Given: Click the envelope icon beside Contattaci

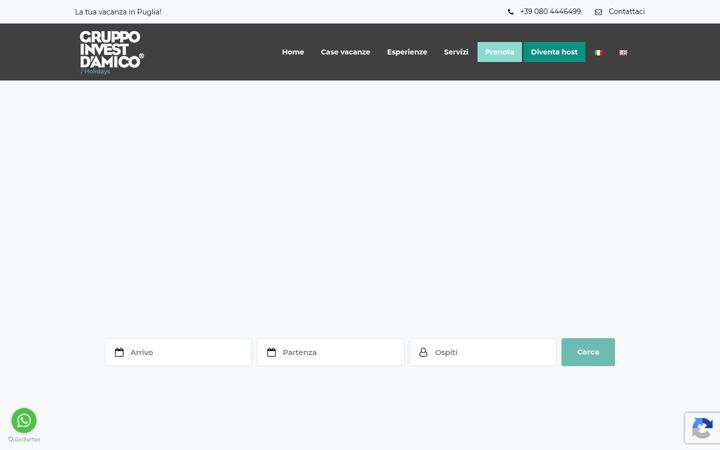Looking at the screenshot, I should tap(598, 12).
